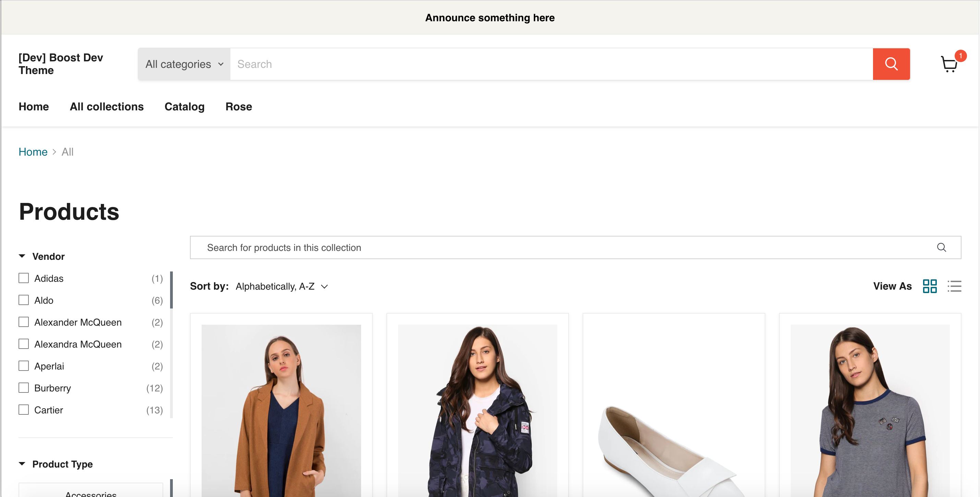Click the collection search magnifier icon
Screen dimensions: 980x497
941,247
